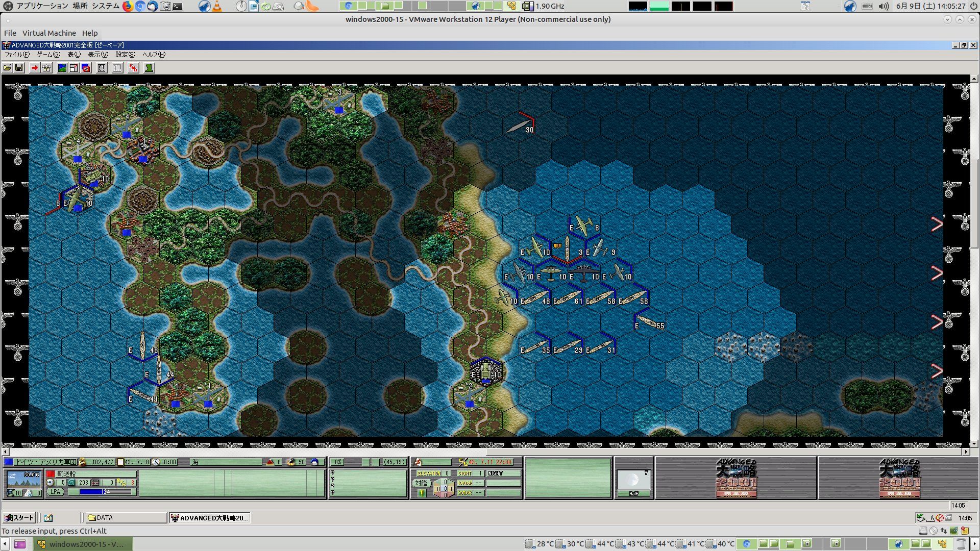
Task: Switch to DATA taskbar window
Action: [125, 518]
